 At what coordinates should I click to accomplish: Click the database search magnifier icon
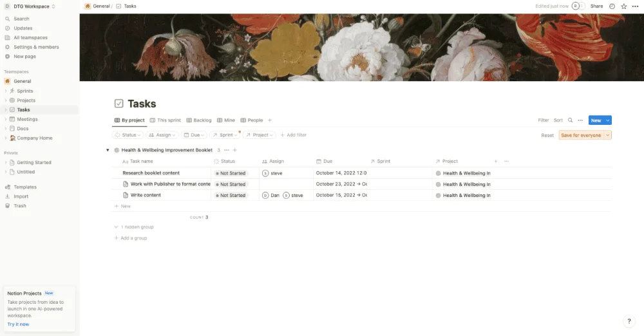[x=570, y=120]
